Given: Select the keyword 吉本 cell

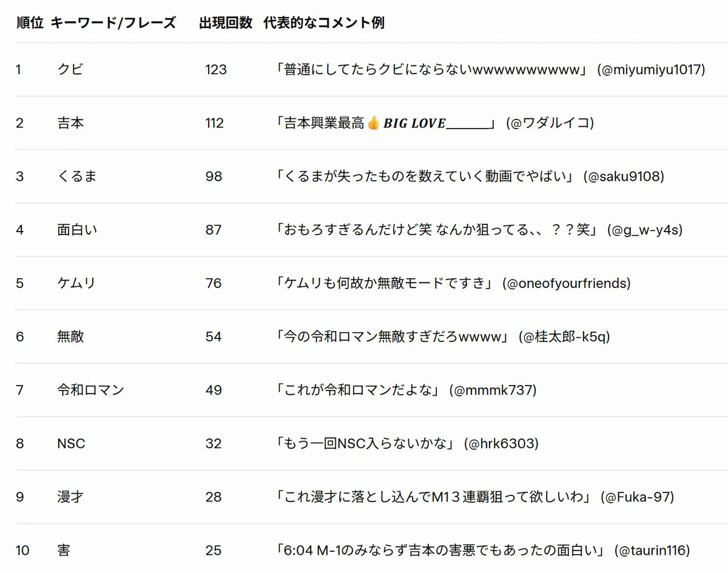Looking at the screenshot, I should [x=70, y=123].
